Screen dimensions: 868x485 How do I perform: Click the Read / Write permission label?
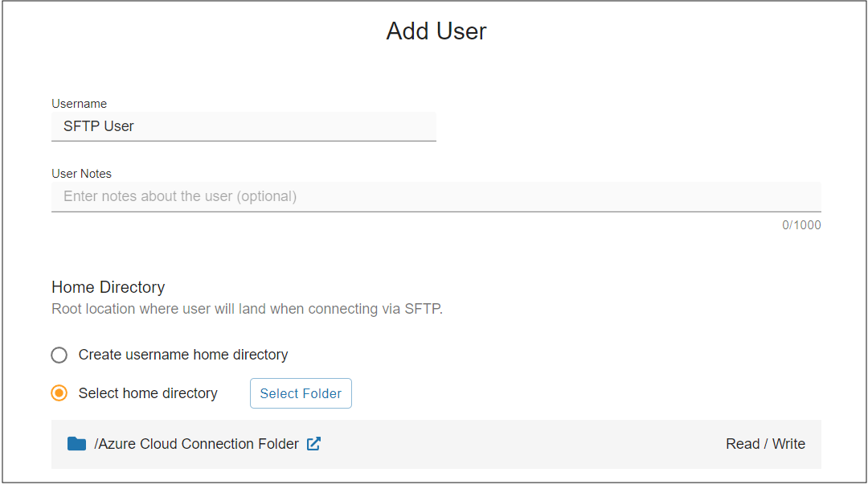click(766, 443)
